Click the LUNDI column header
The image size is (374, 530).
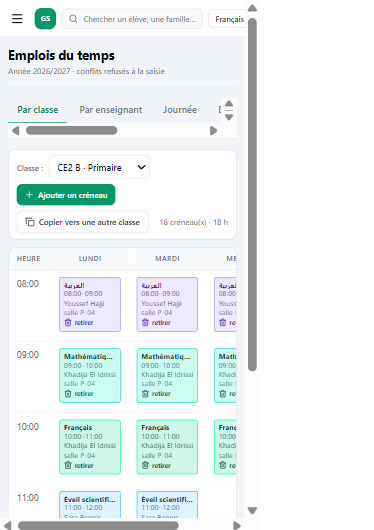(90, 259)
